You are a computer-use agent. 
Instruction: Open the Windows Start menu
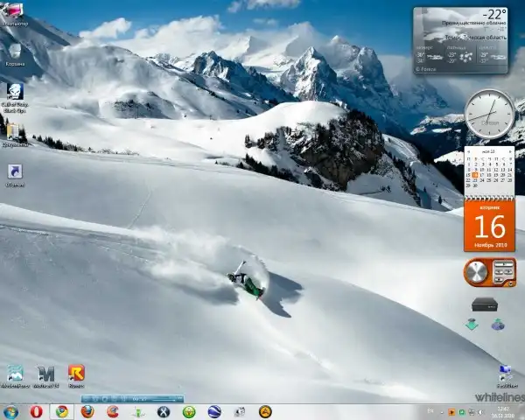pos(10,411)
